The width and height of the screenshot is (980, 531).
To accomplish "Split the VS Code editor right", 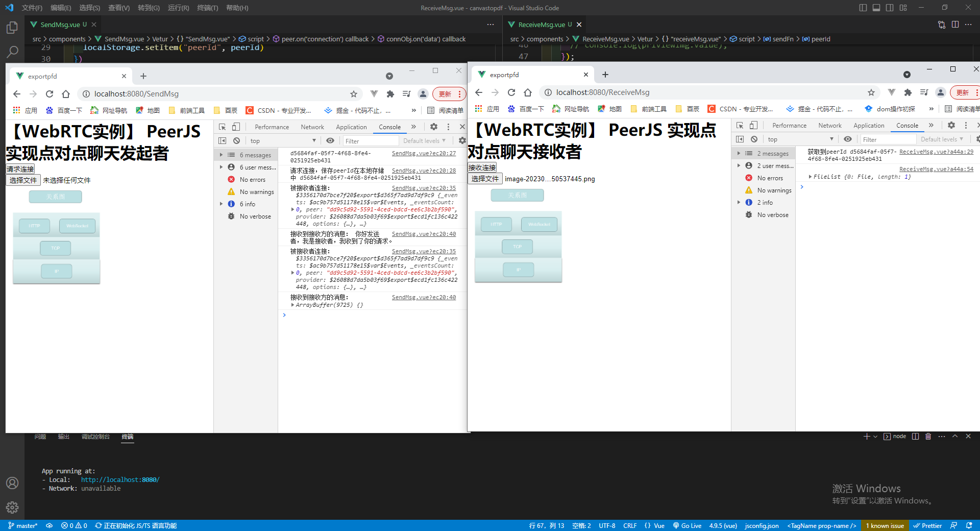I will pos(955,25).
